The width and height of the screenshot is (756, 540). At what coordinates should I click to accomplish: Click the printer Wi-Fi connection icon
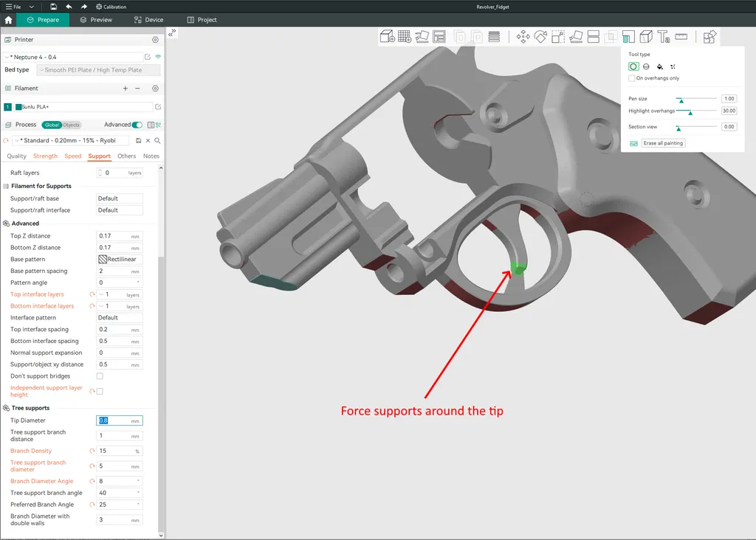coord(158,57)
